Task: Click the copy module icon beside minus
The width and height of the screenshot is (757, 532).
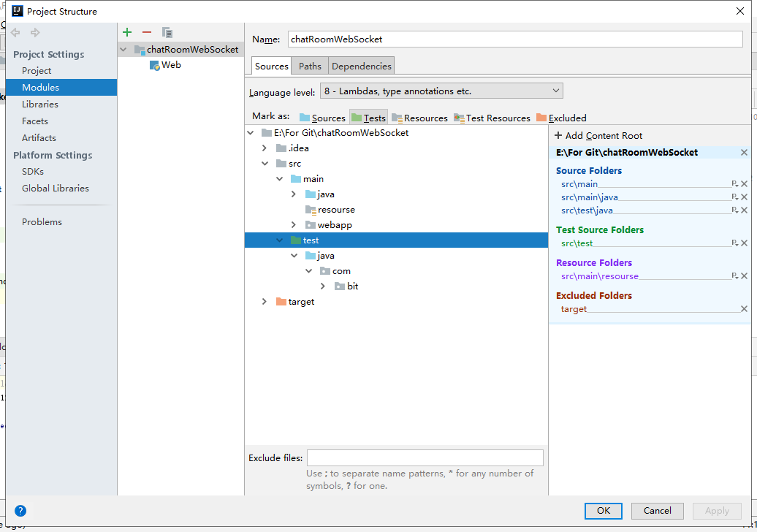Action: click(167, 32)
